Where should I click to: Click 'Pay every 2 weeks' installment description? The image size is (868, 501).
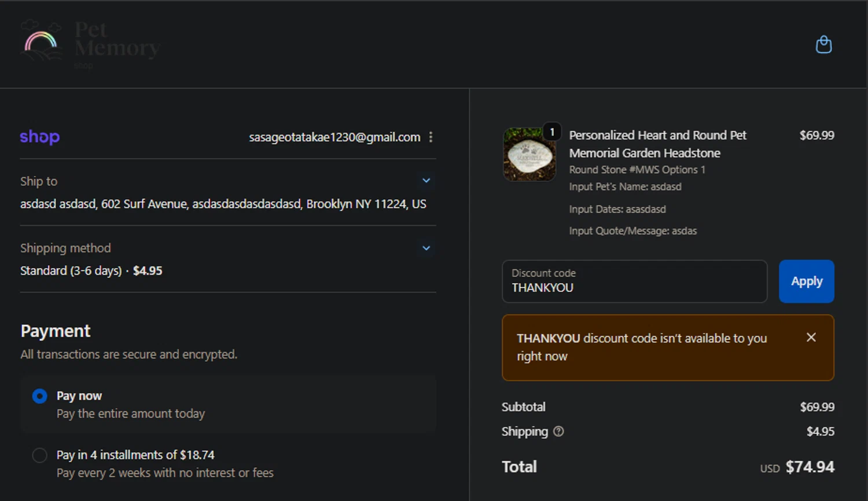click(x=165, y=473)
